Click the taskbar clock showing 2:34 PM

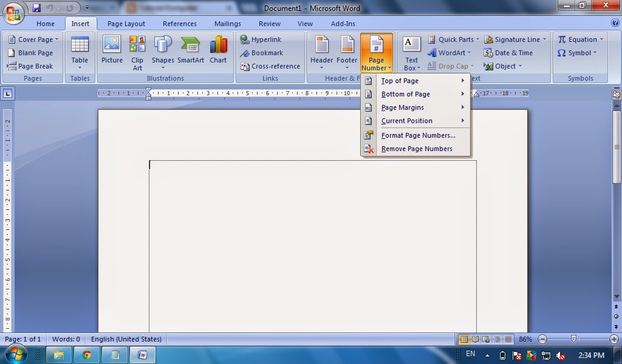[x=591, y=356]
